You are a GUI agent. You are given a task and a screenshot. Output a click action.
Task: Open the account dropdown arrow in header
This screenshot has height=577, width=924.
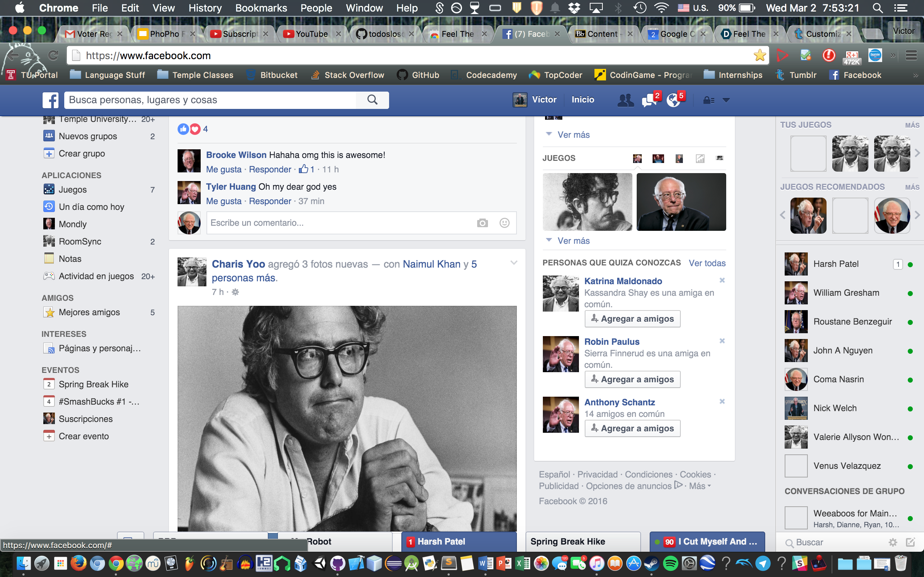(726, 100)
